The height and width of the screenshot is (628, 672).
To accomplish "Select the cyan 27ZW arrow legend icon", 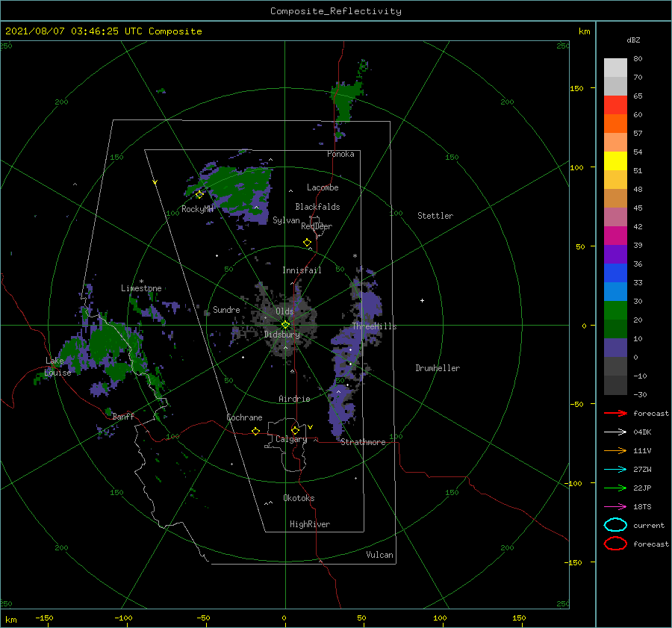I will pos(615,470).
